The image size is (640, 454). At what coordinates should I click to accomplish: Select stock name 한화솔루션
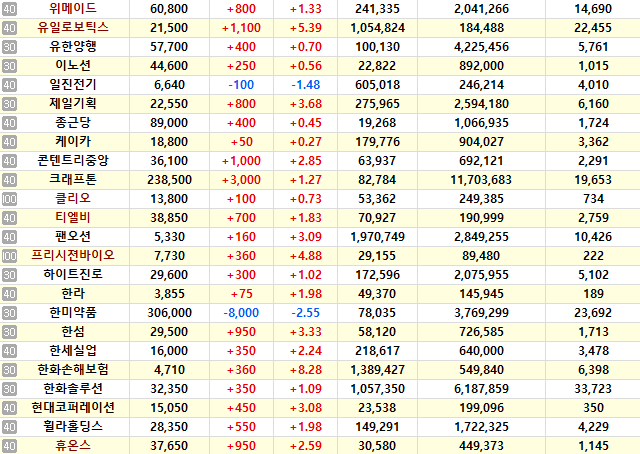coord(73,388)
